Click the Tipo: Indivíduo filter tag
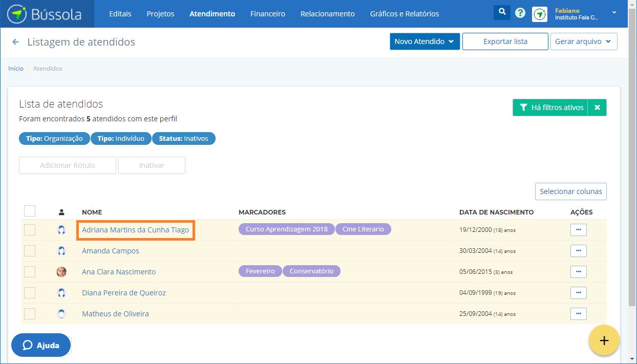 (121, 138)
